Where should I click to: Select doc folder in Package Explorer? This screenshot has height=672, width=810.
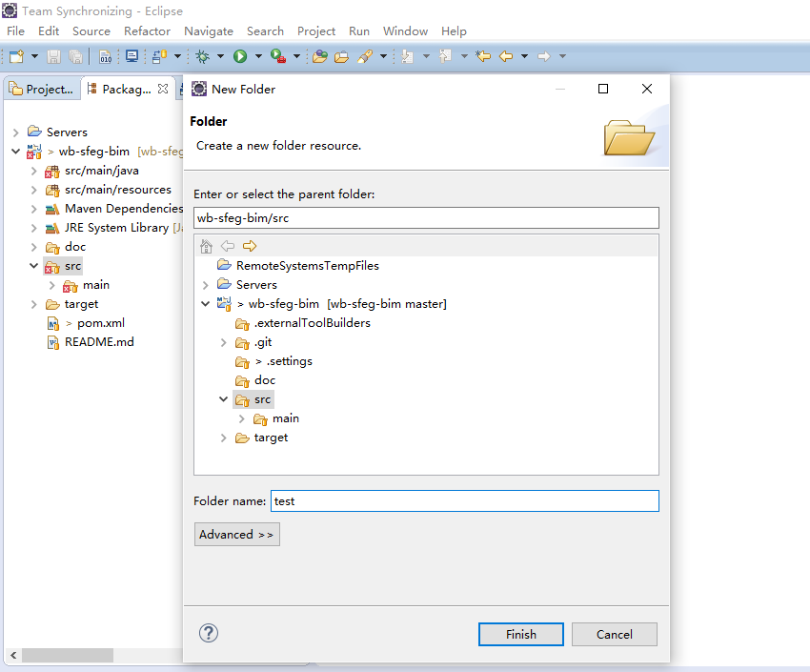coord(75,247)
